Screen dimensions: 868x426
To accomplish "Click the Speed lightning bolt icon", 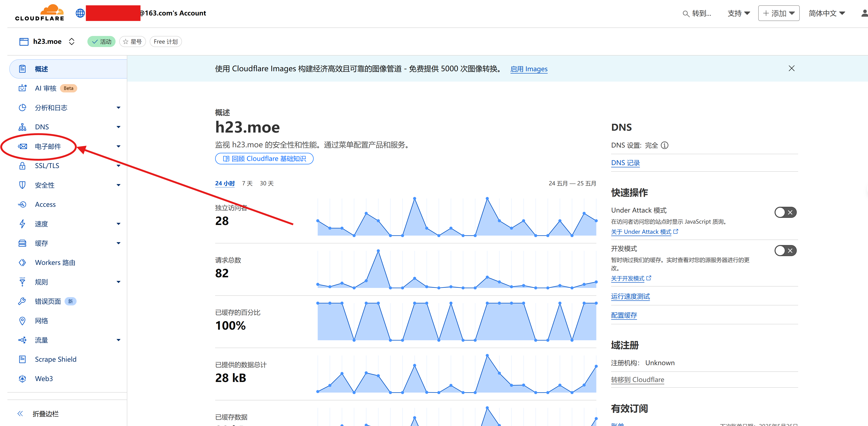I will point(23,224).
